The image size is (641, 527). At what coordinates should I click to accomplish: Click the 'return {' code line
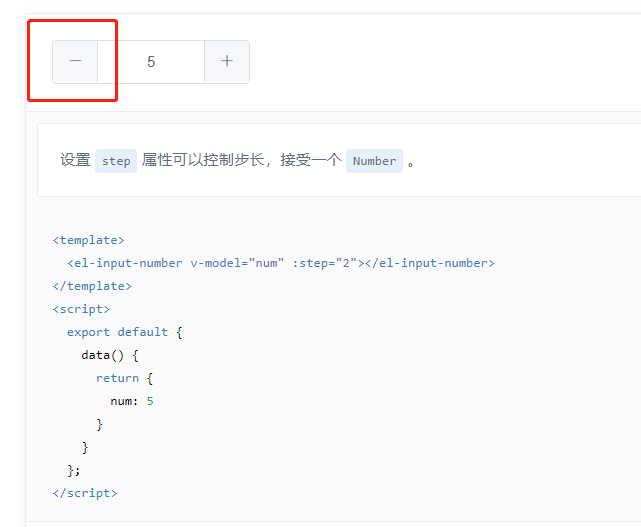pyautogui.click(x=124, y=378)
